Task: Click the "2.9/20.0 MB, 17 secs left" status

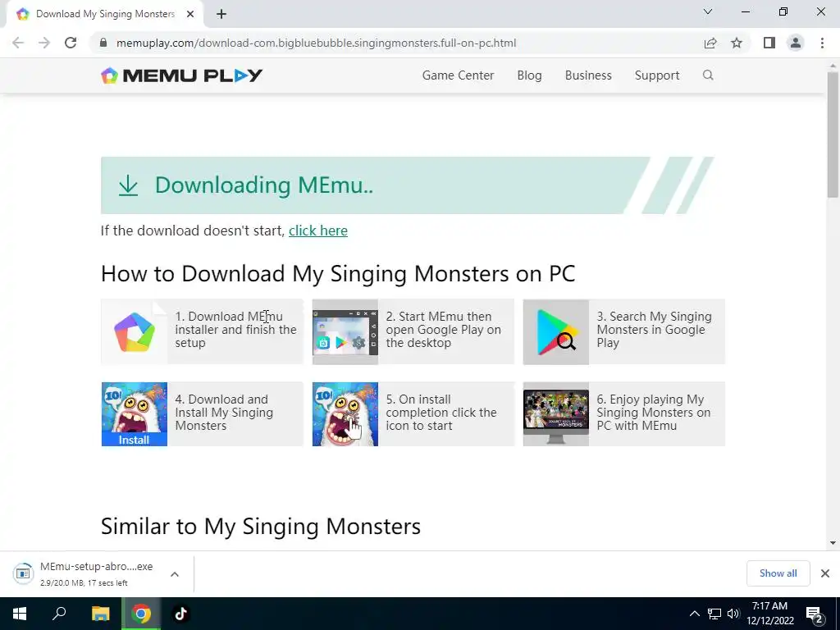Action: pyautogui.click(x=84, y=583)
